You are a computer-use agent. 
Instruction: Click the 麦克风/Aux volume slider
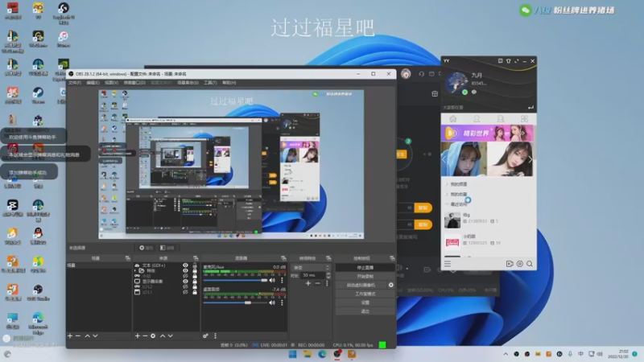(235, 280)
